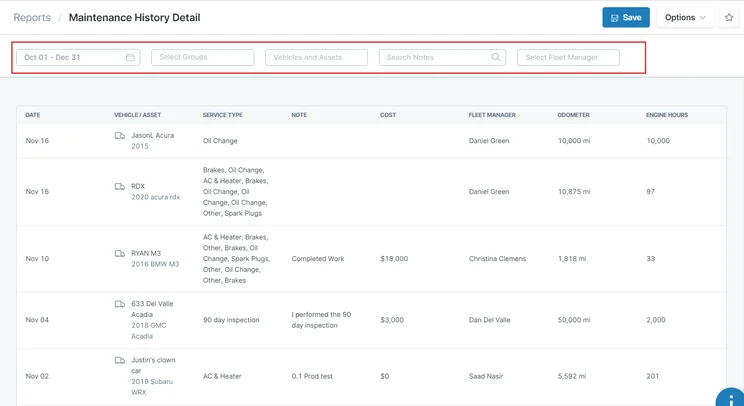The width and height of the screenshot is (744, 406).
Task: Click fleet manager Saad Nasir
Action: click(x=486, y=376)
